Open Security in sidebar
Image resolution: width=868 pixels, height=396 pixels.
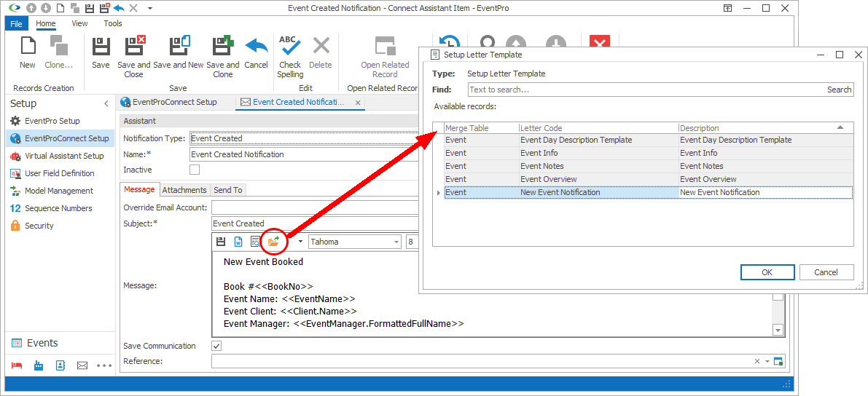[x=31, y=226]
